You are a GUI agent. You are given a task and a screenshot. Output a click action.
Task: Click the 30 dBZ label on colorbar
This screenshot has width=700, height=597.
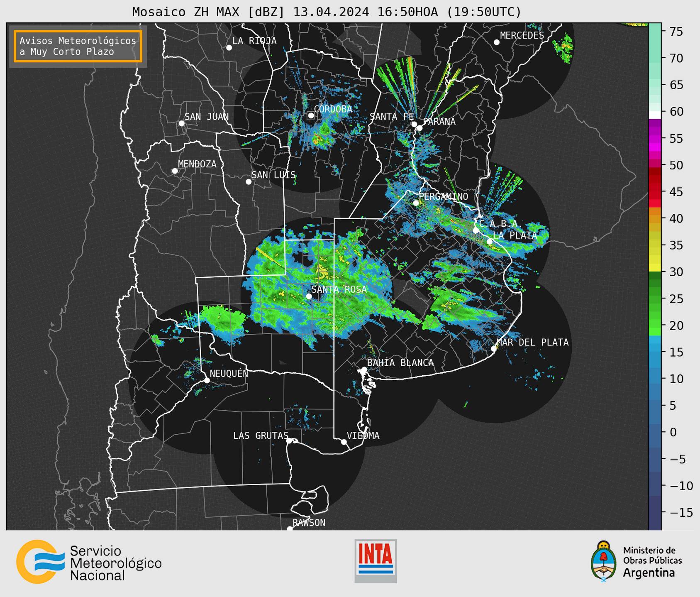[676, 272]
